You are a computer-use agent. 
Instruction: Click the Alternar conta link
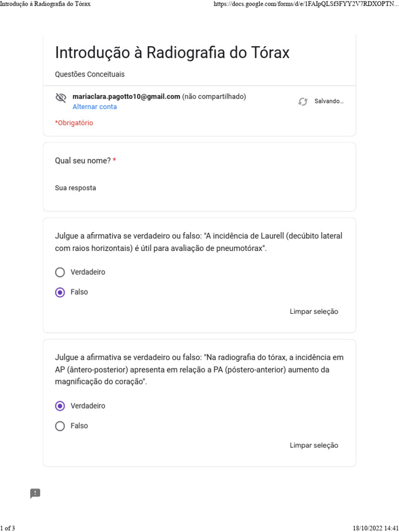tap(95, 107)
